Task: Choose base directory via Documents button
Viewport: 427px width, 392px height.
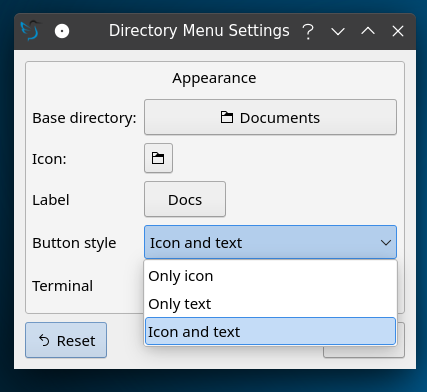Action: pos(270,117)
